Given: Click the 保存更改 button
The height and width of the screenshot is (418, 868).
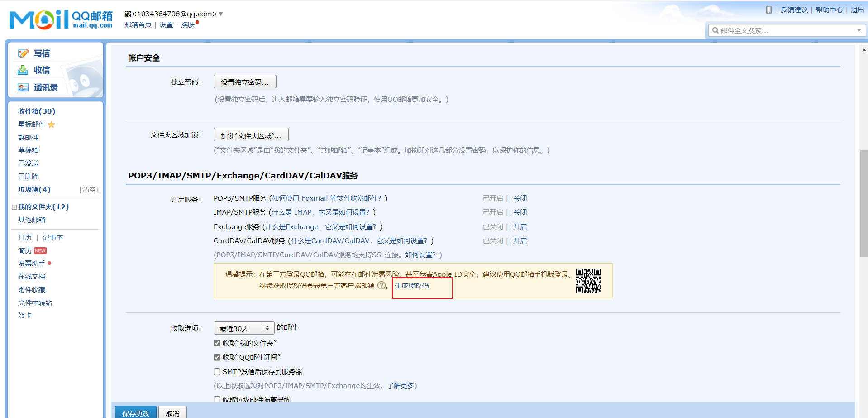Looking at the screenshot, I should (136, 413).
